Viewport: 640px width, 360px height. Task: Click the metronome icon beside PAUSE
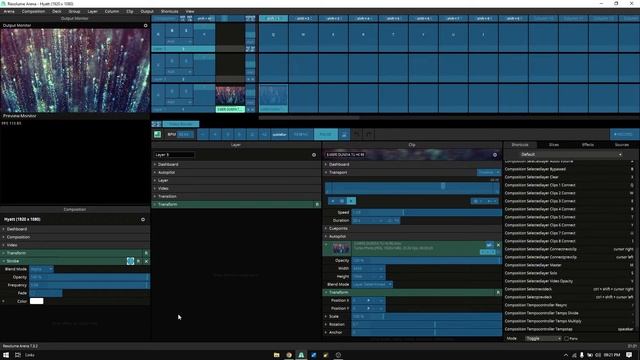coord(344,134)
